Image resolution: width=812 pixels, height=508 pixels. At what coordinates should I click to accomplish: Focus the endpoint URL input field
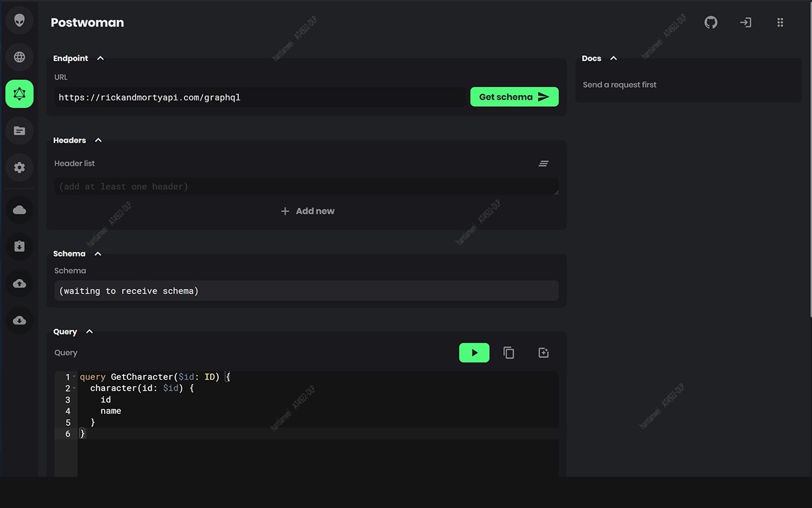[260, 97]
